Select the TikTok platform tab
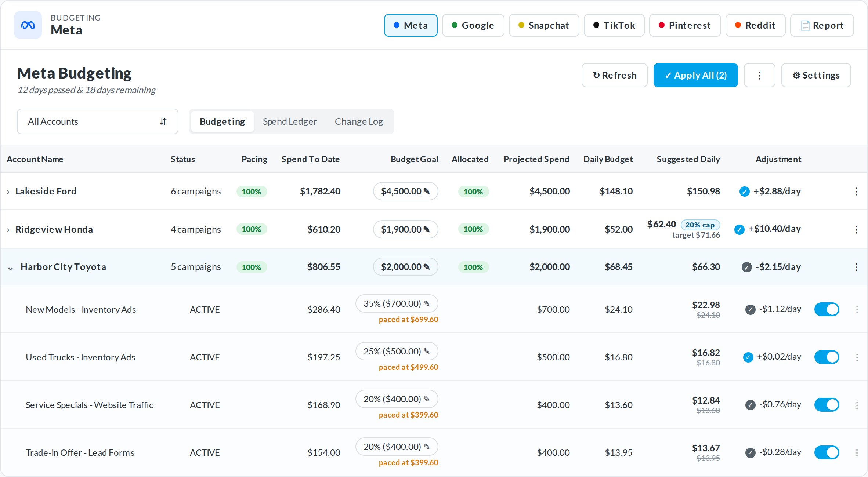The width and height of the screenshot is (868, 477). point(614,25)
